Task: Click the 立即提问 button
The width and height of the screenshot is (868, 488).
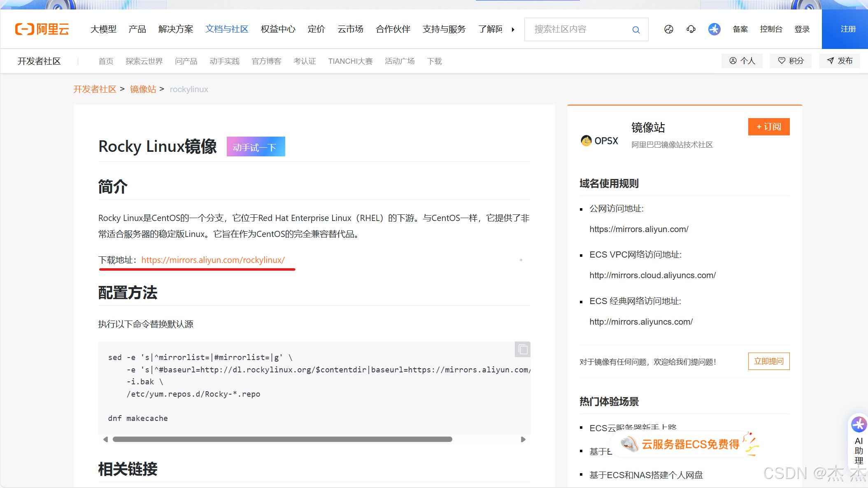Action: pyautogui.click(x=769, y=361)
